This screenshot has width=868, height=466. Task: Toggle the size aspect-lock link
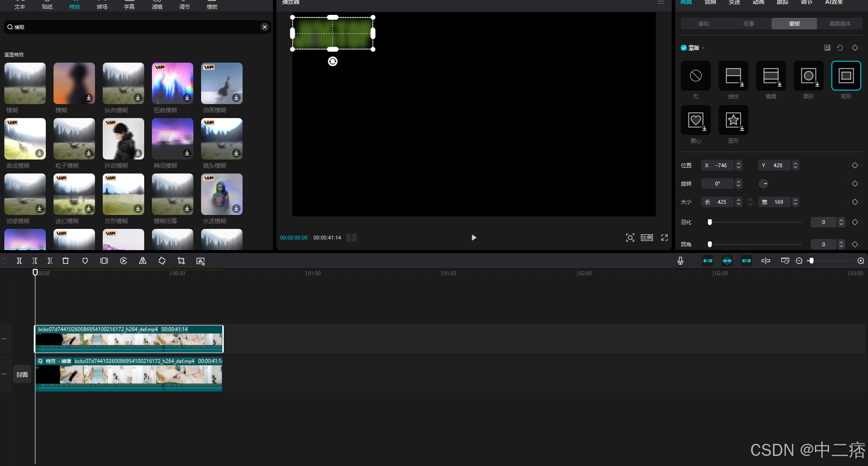(x=750, y=202)
